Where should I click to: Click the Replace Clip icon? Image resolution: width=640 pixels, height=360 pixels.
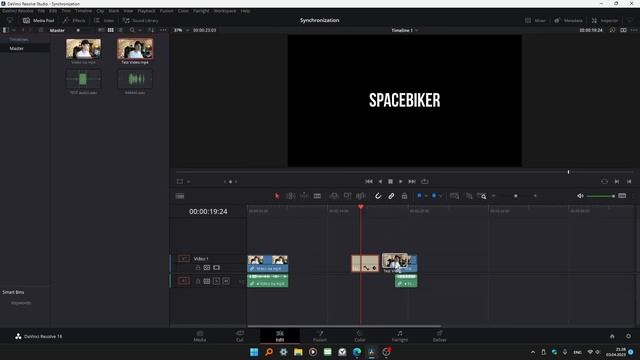360,196
